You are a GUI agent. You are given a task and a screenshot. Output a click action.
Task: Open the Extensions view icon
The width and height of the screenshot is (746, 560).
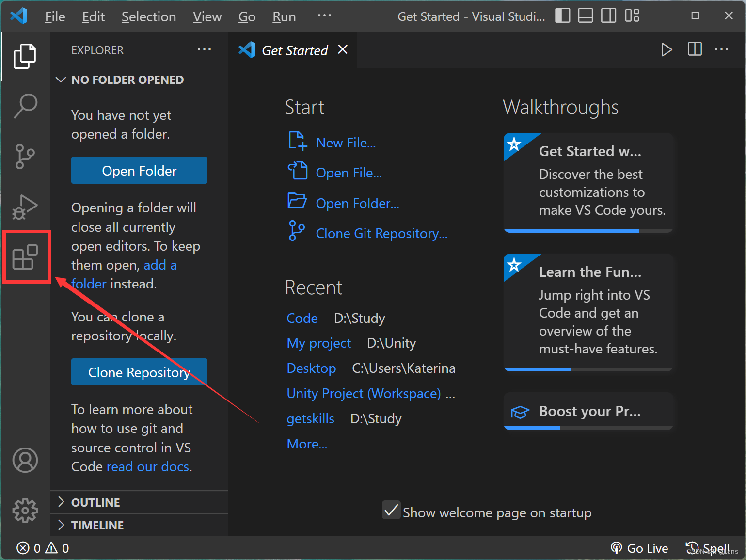click(x=25, y=257)
